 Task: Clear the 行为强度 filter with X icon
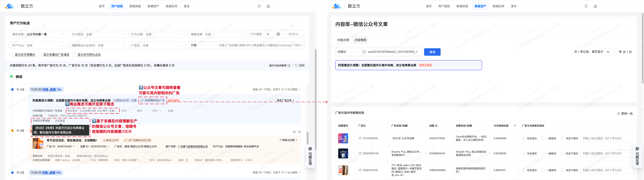pos(278,34)
